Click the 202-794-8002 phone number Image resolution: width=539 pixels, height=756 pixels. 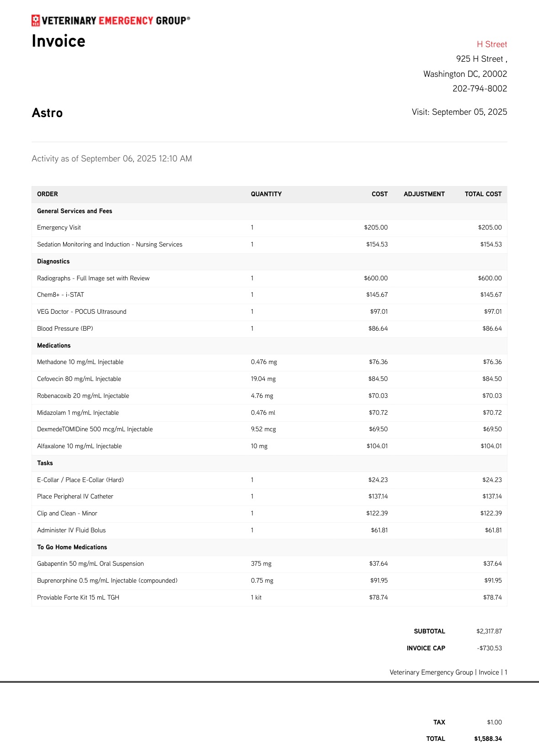point(480,89)
